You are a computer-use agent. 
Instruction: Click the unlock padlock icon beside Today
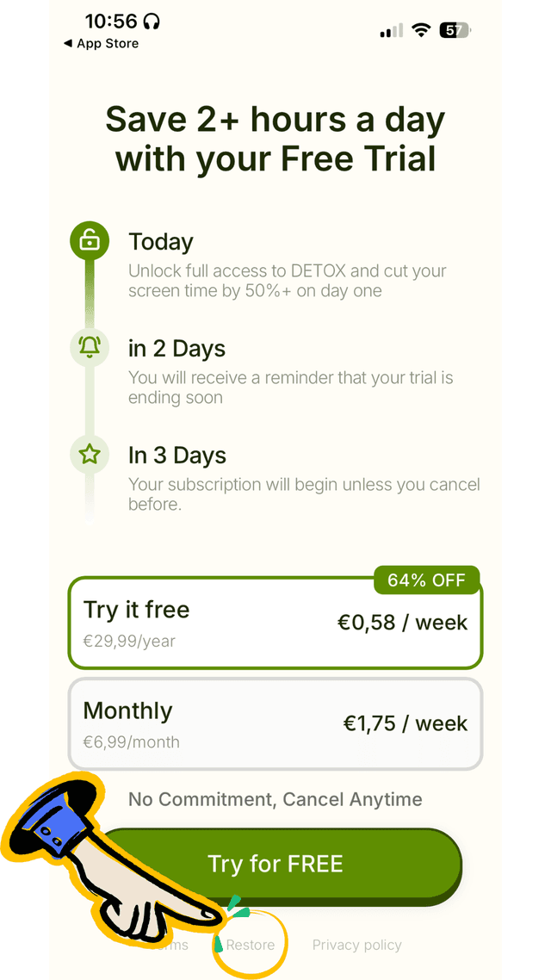89,241
